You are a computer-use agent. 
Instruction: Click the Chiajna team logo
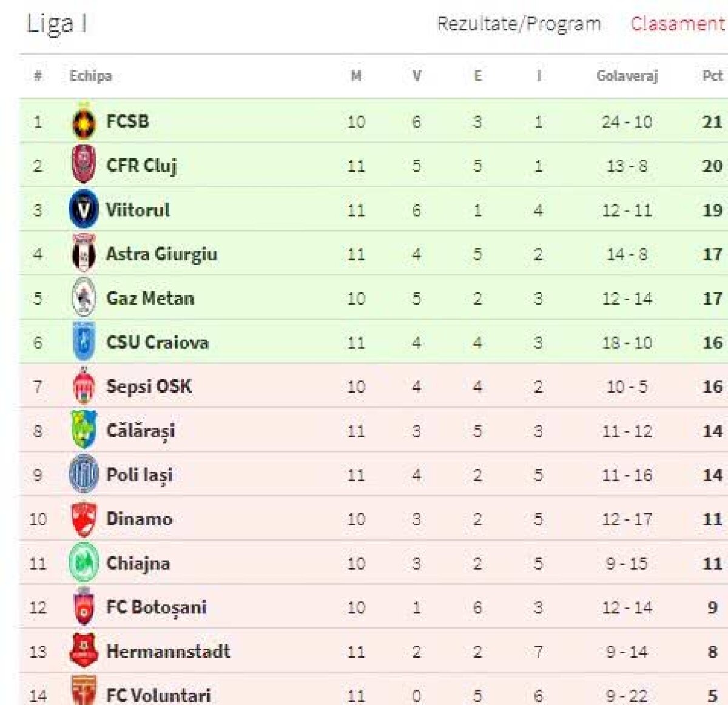click(83, 563)
